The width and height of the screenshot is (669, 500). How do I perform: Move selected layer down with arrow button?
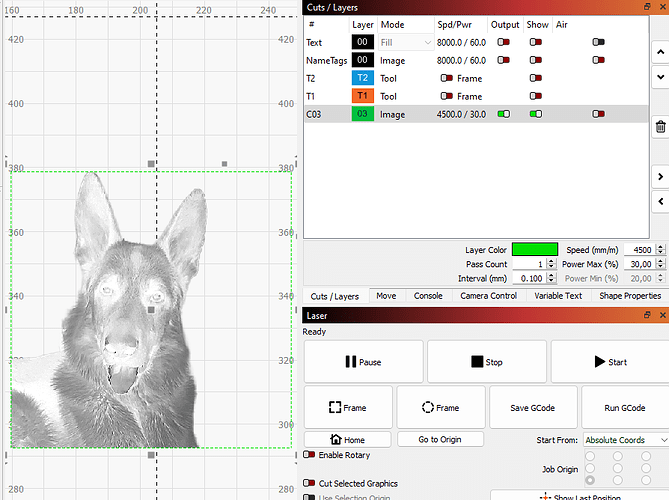[660, 77]
